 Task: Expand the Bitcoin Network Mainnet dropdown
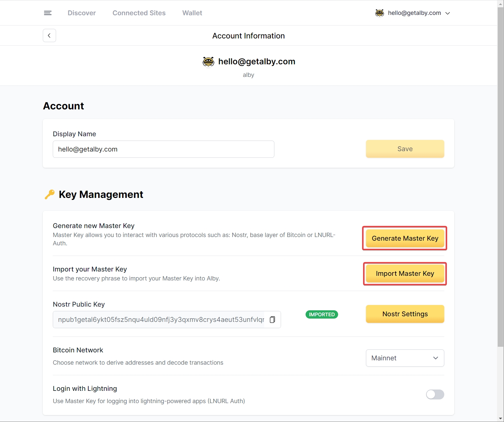pos(405,358)
